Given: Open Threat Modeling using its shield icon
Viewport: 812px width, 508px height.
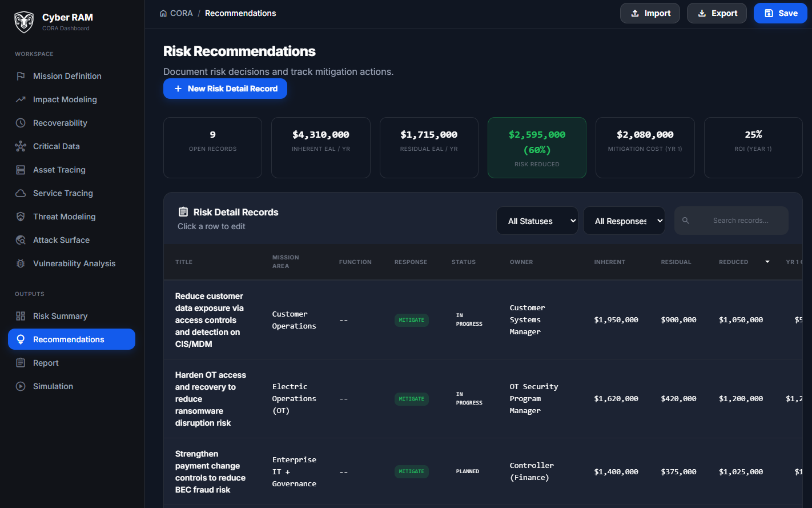Looking at the screenshot, I should click(x=21, y=216).
